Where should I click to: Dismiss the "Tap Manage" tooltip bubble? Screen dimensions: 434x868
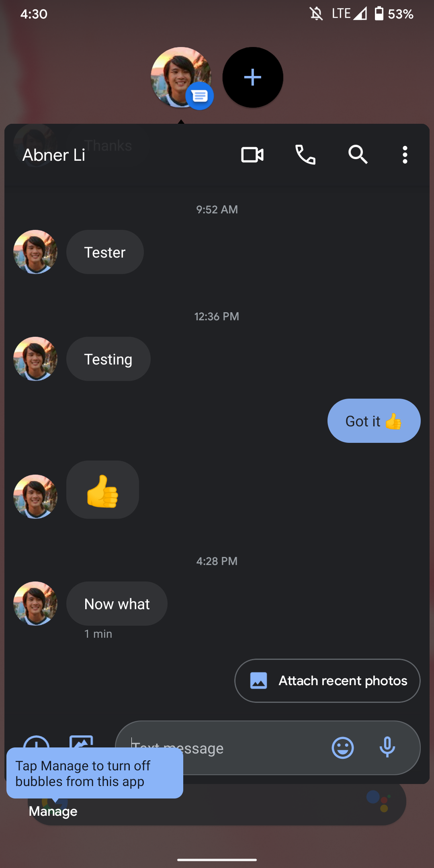click(x=95, y=773)
